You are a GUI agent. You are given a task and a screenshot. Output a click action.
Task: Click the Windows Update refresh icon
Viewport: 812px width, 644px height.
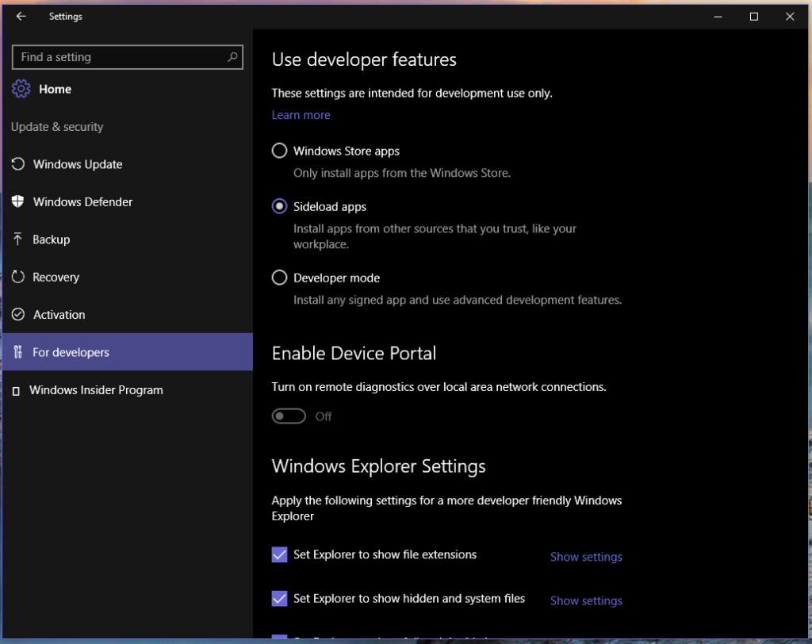point(18,164)
